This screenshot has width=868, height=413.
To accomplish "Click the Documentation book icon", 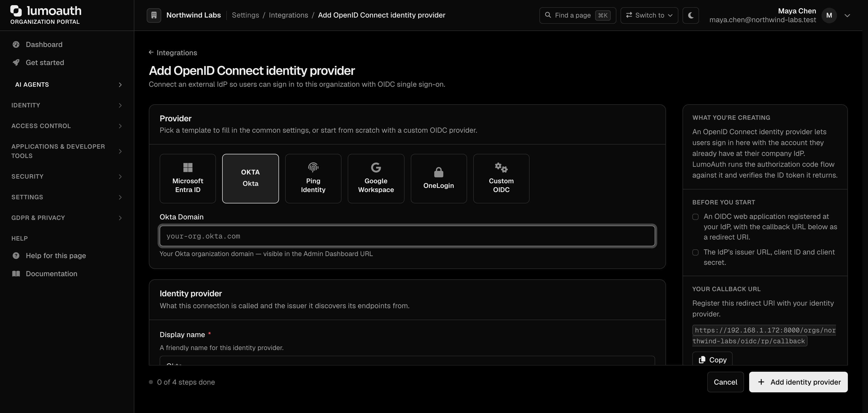I will coord(16,274).
